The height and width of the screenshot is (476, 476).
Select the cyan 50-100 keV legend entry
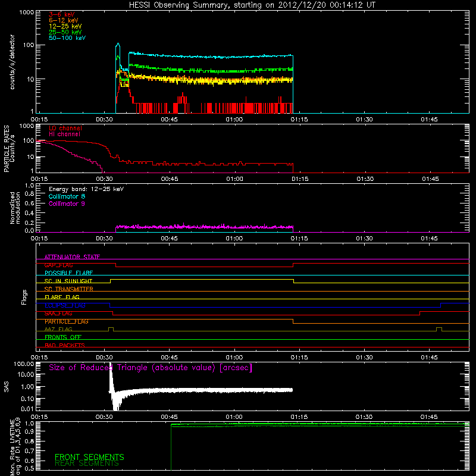[x=67, y=37]
